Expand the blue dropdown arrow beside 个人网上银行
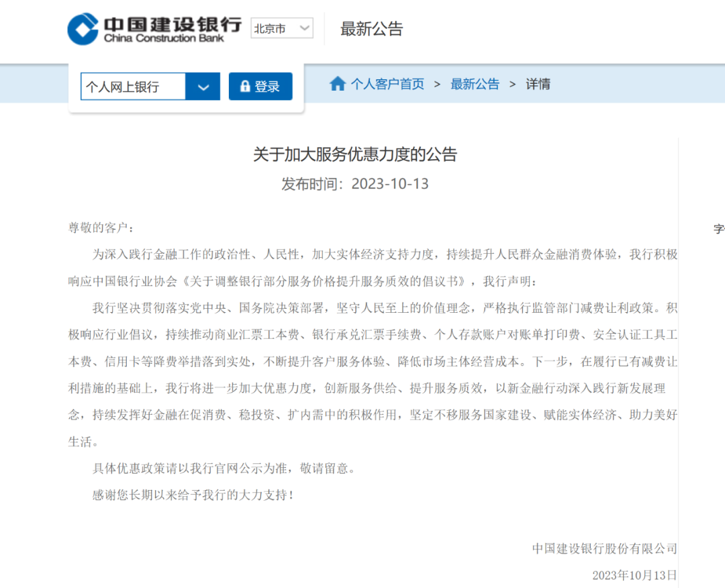 click(203, 87)
